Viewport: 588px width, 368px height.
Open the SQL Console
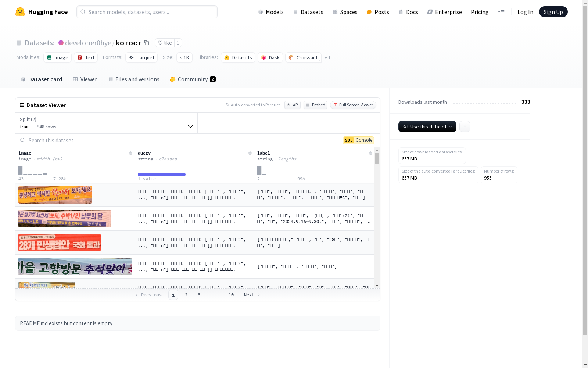point(358,140)
